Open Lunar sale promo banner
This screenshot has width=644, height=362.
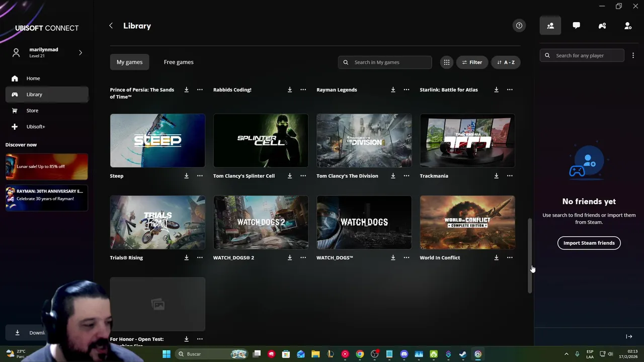47,166
